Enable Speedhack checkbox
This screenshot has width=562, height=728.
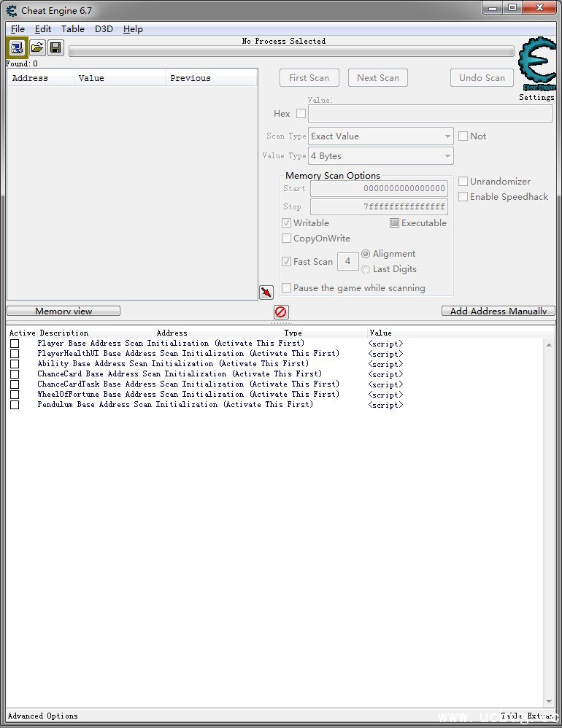(x=463, y=196)
